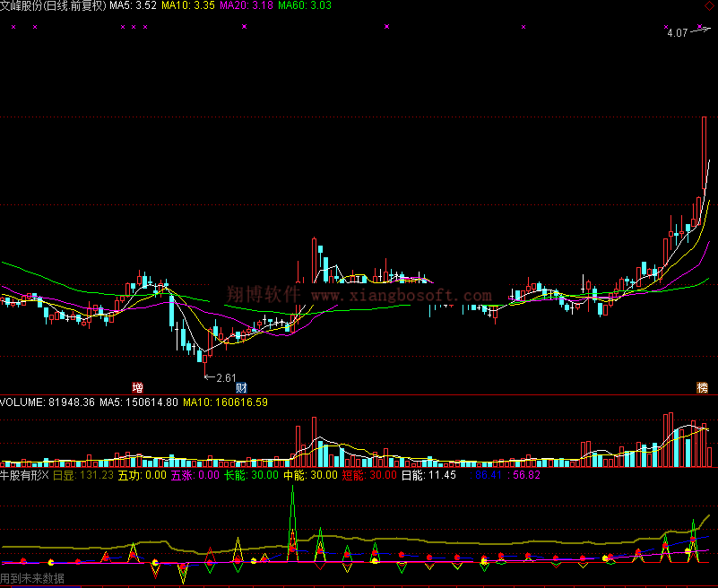Open the 财 financial marker on the time axis
The image size is (718, 588).
coord(241,388)
